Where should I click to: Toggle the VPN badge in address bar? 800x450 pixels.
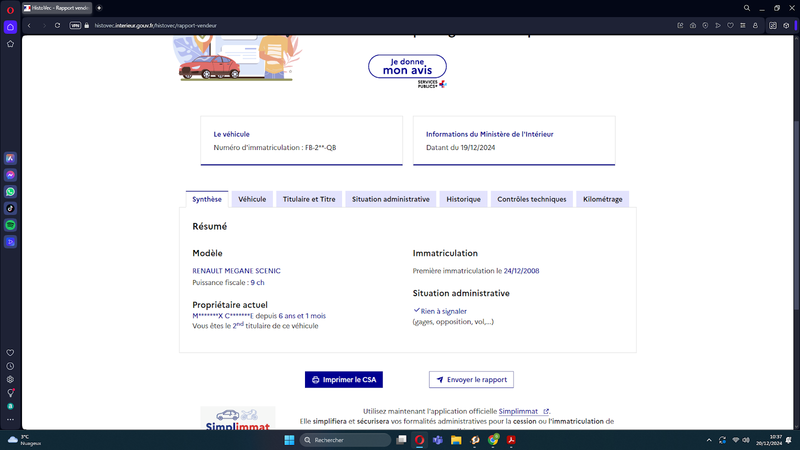(x=75, y=26)
